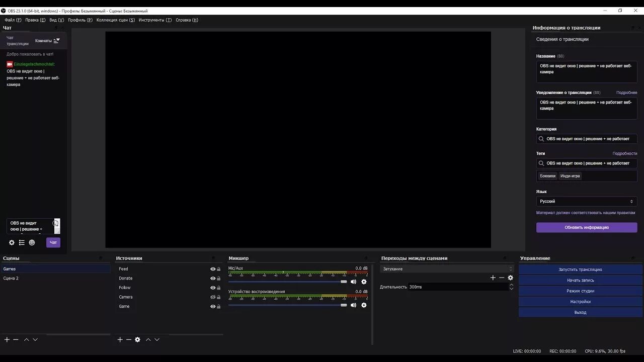
Task: Toggle lock on the Donate source
Action: click(218, 279)
